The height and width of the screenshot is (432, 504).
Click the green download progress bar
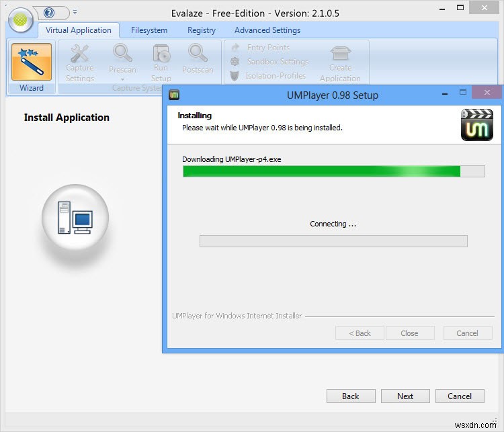tap(333, 171)
